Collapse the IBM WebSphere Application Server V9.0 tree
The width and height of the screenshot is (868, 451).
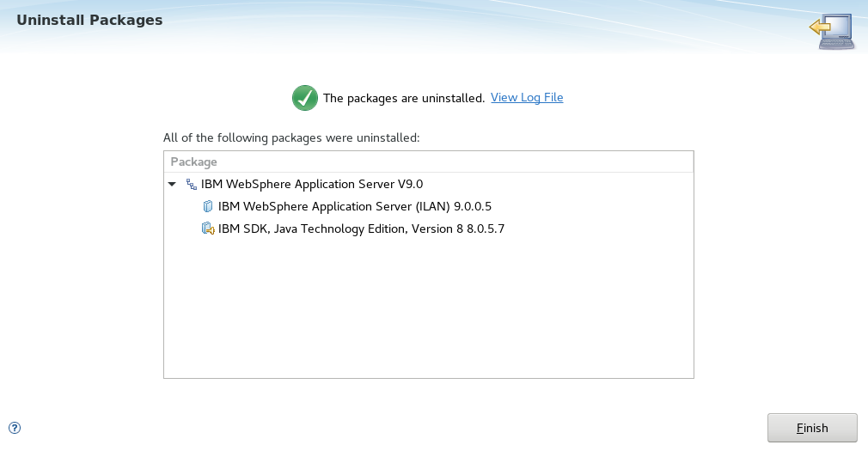pyautogui.click(x=172, y=185)
